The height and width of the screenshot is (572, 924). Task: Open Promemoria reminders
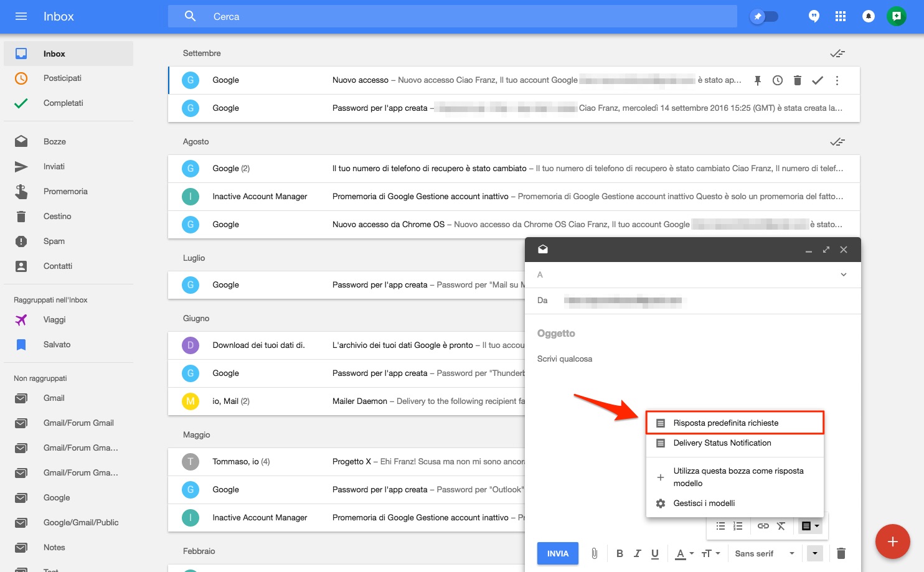(68, 191)
